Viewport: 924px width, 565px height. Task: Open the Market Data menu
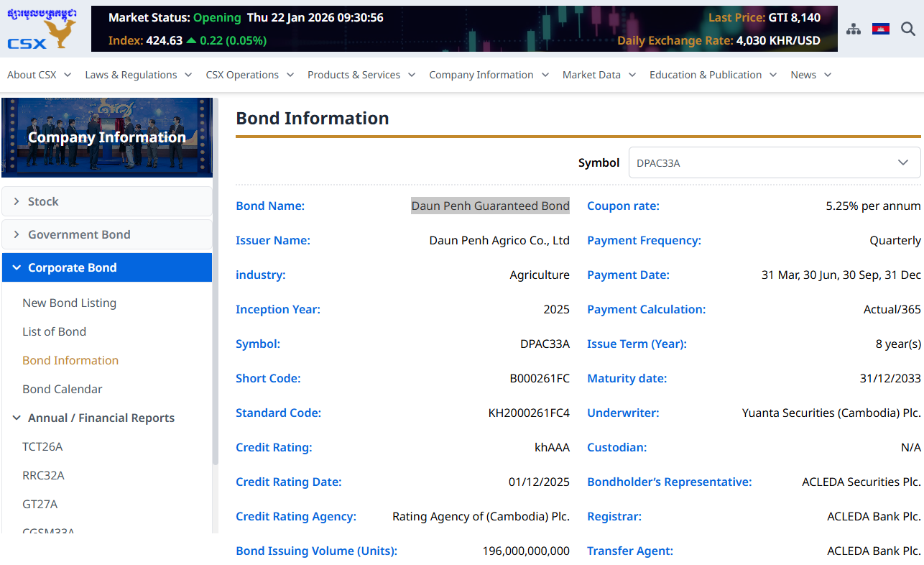599,75
